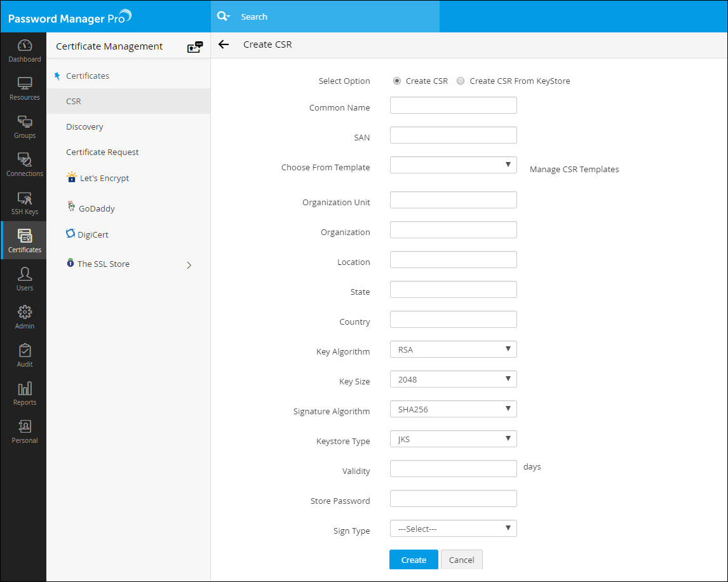Click the Manage CSR Templates link

click(574, 169)
